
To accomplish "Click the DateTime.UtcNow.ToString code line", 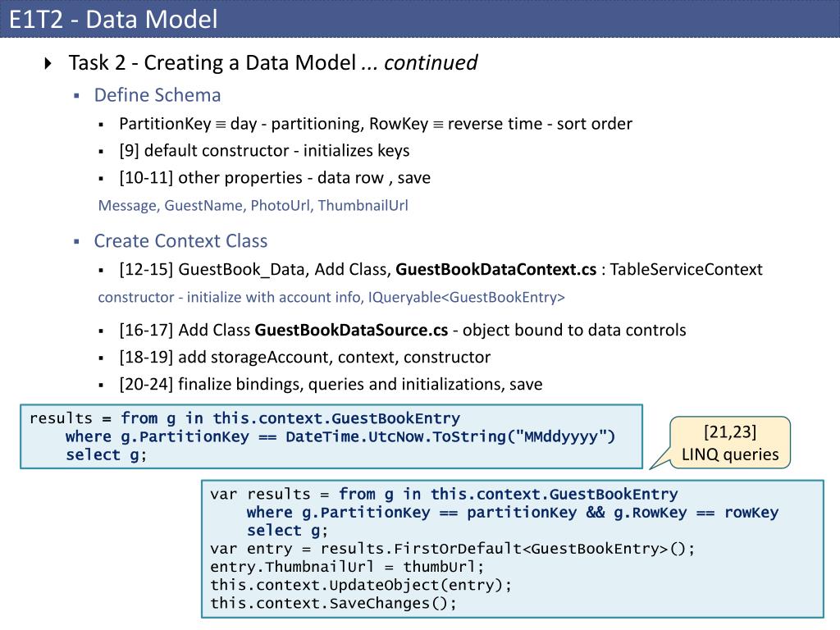I will coord(340,437).
